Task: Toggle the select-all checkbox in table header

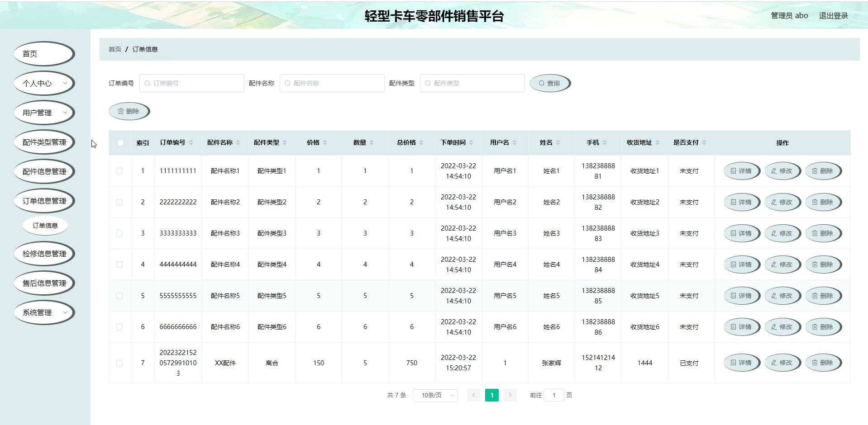Action: click(120, 143)
